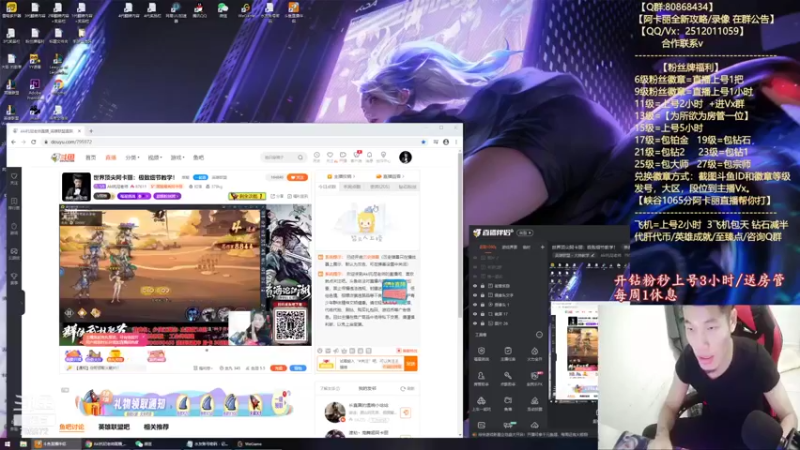Expand the 分类 dropdown in Douyu nav
This screenshot has width=800, height=450.
click(x=132, y=158)
